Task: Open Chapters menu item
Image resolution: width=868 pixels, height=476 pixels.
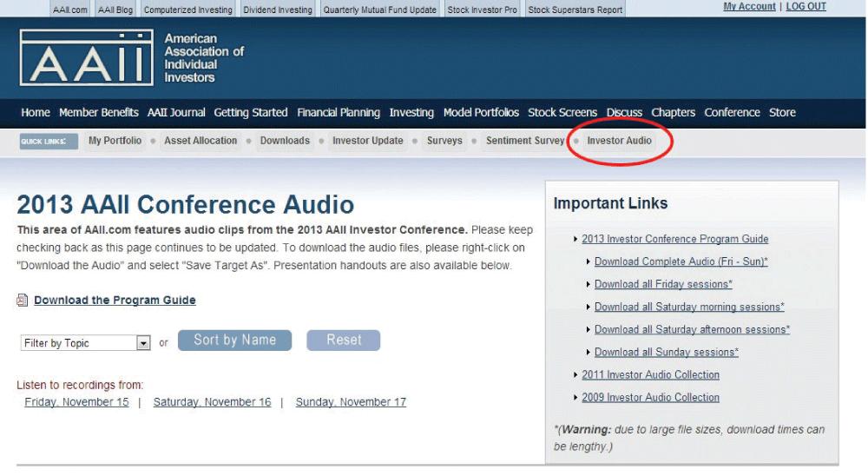Action: (x=673, y=113)
